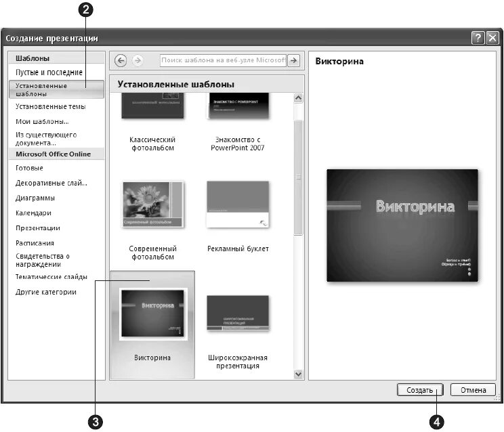The image size is (504, 432).
Task: Click the forward navigation arrow icon
Action: 138,60
